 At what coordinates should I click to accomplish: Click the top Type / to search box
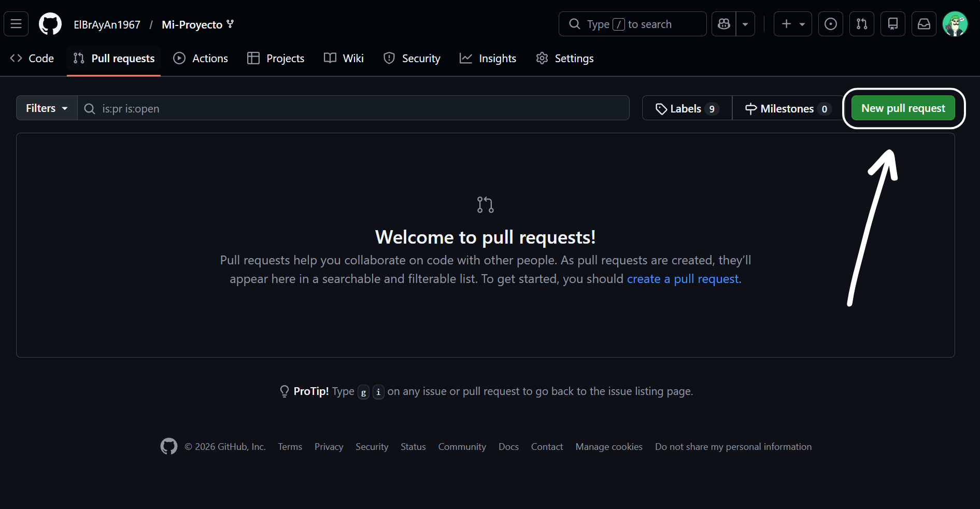[x=632, y=24]
